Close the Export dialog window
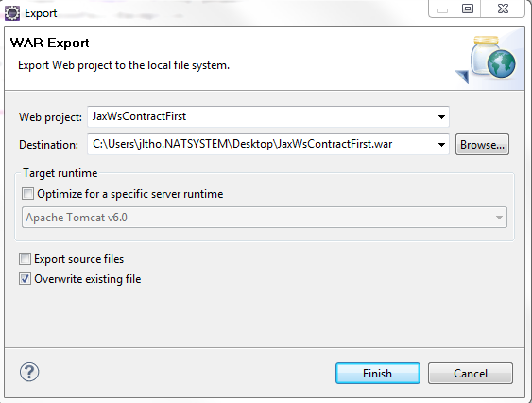 pos(503,9)
